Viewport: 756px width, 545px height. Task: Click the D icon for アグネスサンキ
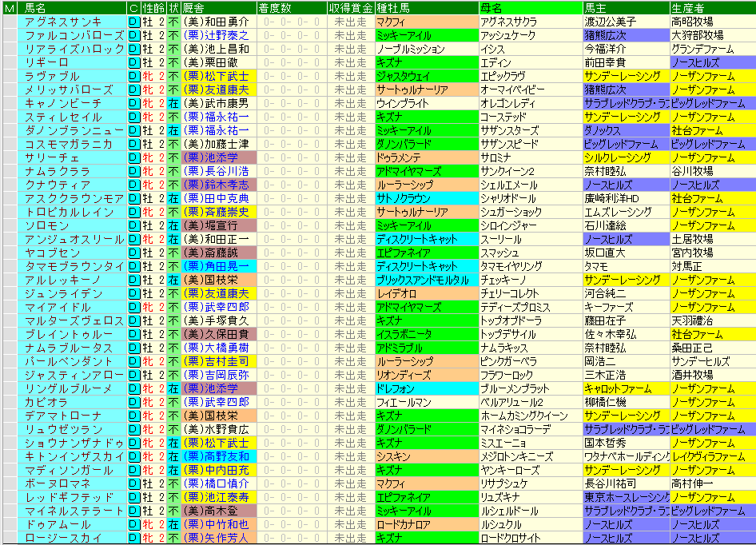134,22
